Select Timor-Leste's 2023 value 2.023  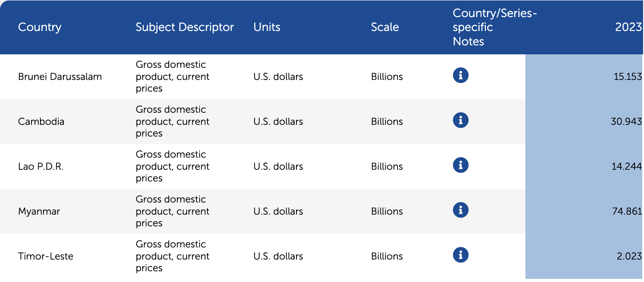click(629, 256)
